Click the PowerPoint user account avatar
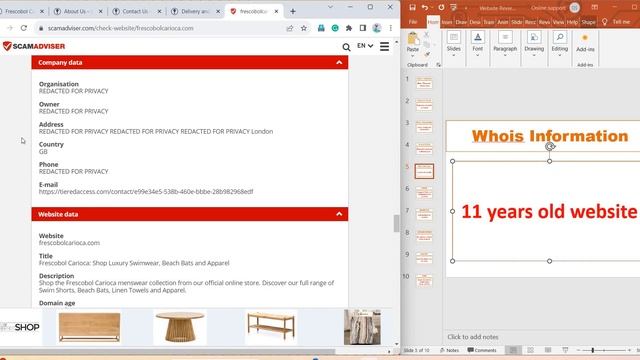Image resolution: width=640 pixels, height=360 pixels. tap(574, 7)
